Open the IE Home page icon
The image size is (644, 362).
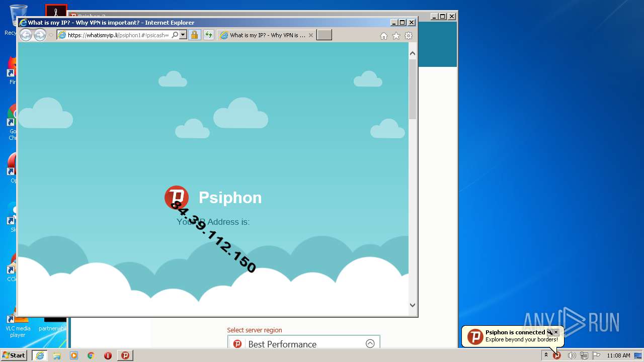[384, 36]
